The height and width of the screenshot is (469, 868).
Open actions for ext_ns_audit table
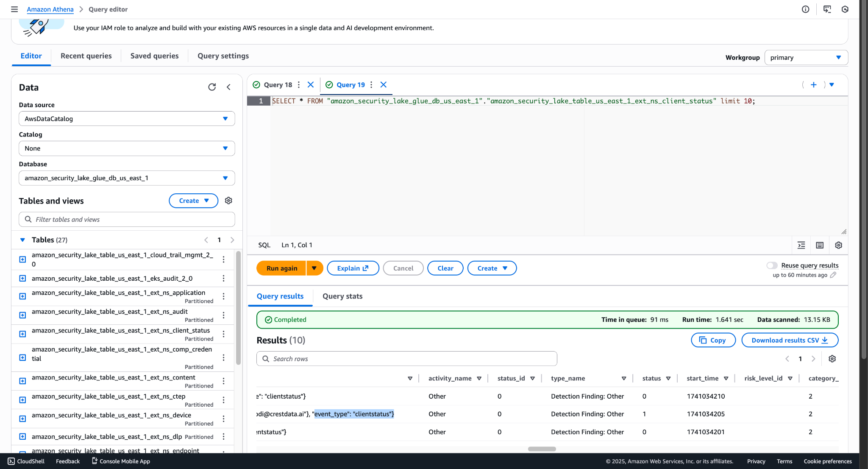[223, 315]
